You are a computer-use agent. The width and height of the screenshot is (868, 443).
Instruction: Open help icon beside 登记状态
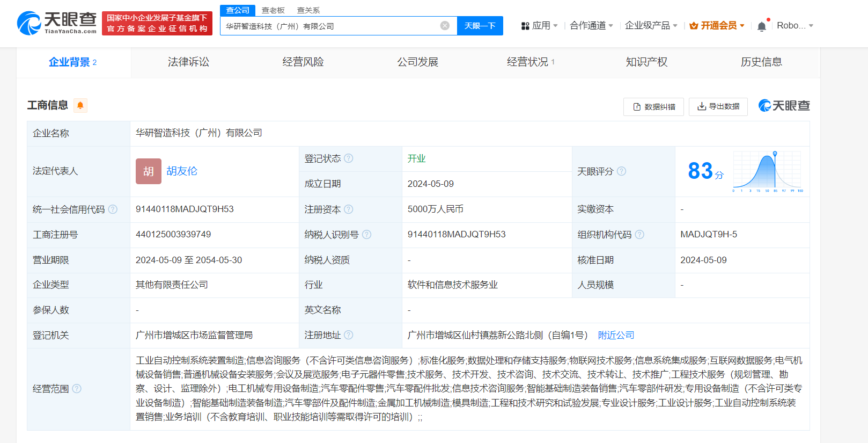(x=349, y=158)
